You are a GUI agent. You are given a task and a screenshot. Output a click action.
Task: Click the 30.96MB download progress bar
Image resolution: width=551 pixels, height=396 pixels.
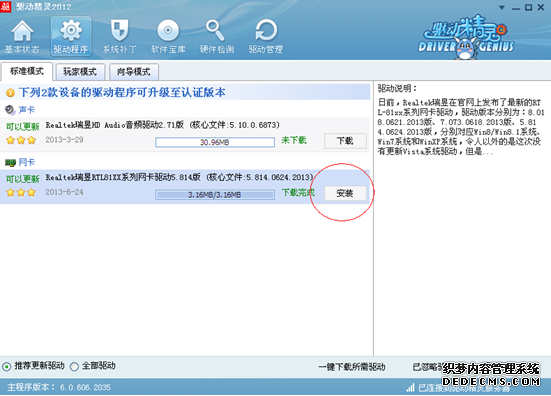(x=215, y=142)
